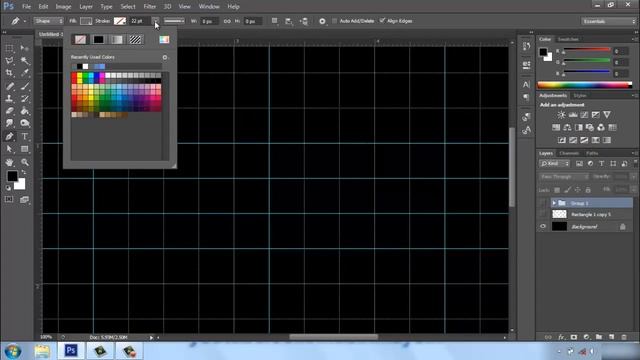Switch to the Paths tab

click(592, 153)
